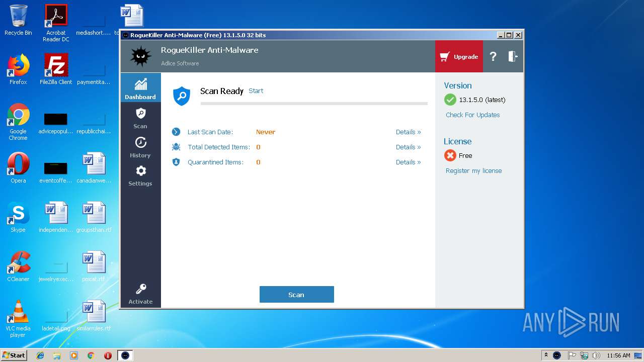Viewport: 644px width, 362px height.
Task: Select the advicepopul... desktop file
Action: tap(56, 125)
